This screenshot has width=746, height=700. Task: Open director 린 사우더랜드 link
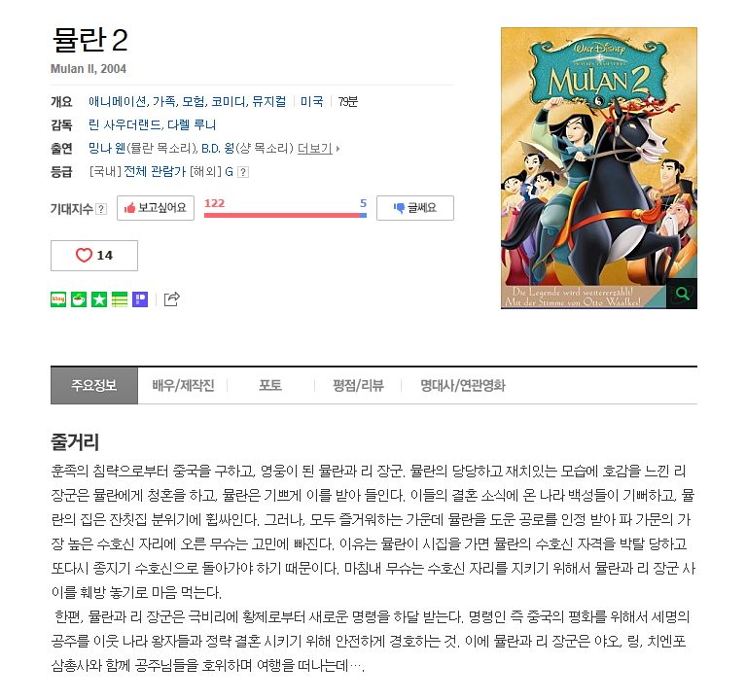tap(124, 125)
